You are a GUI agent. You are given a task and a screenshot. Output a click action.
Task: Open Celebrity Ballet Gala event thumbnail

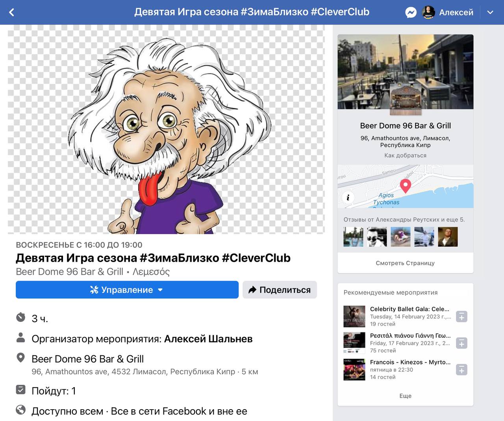click(x=354, y=316)
